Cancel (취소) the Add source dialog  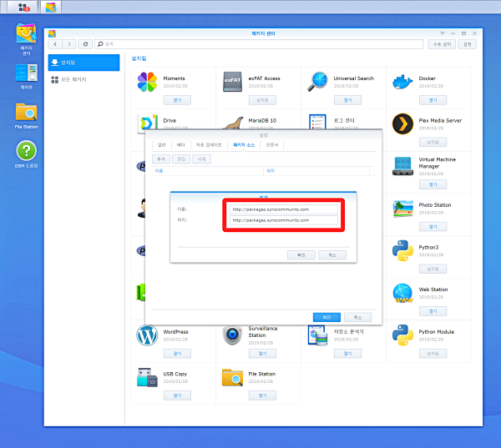tap(332, 255)
